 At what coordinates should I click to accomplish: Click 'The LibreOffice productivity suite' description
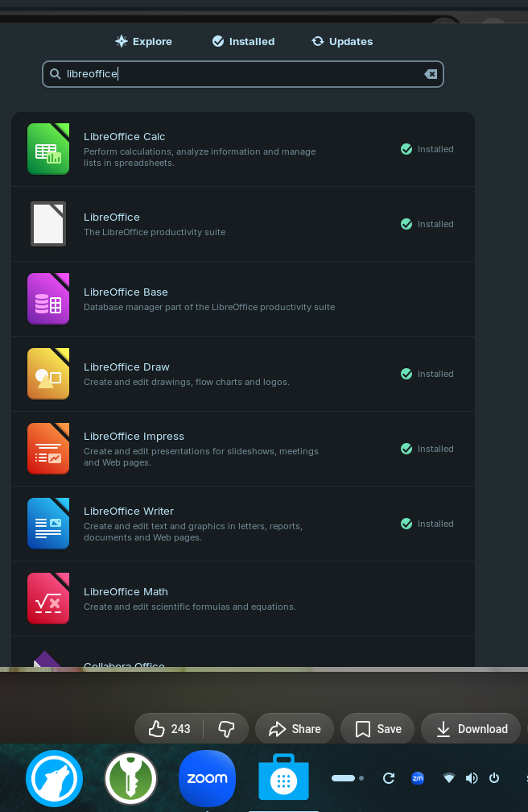155,232
